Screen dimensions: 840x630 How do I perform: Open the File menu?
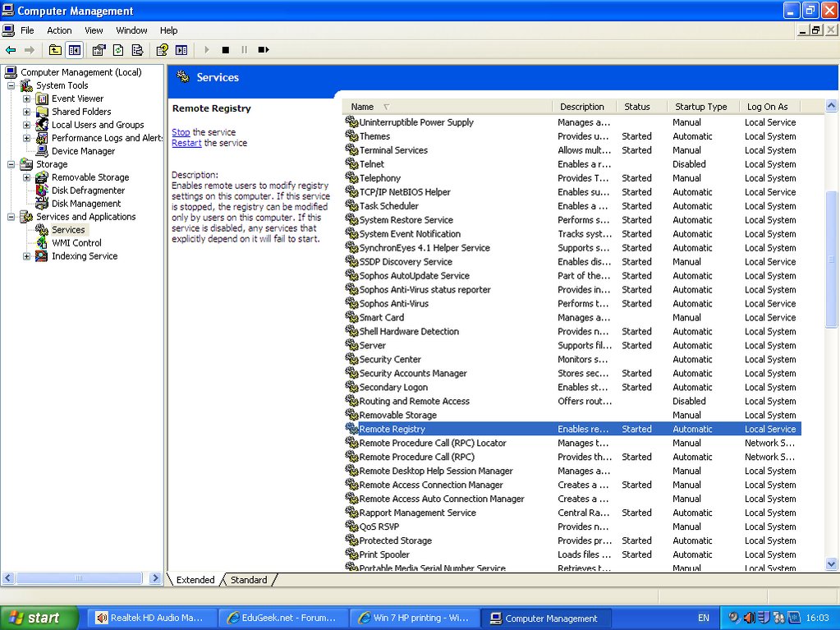coord(27,30)
